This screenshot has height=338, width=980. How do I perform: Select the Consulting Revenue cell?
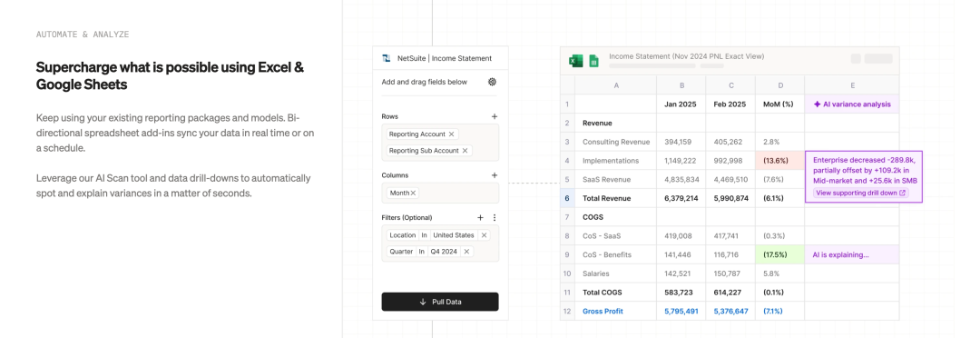pos(615,142)
